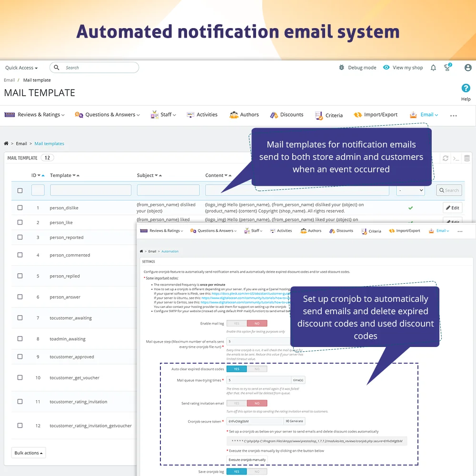Open the Discounts section icon
This screenshot has width=476, height=476.
(287, 114)
